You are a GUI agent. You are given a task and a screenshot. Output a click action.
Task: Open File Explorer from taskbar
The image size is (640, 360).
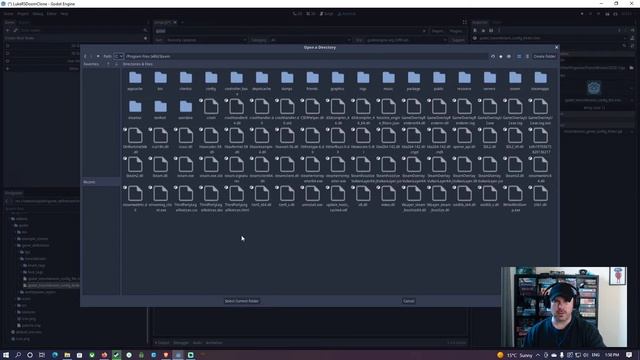(x=67, y=355)
